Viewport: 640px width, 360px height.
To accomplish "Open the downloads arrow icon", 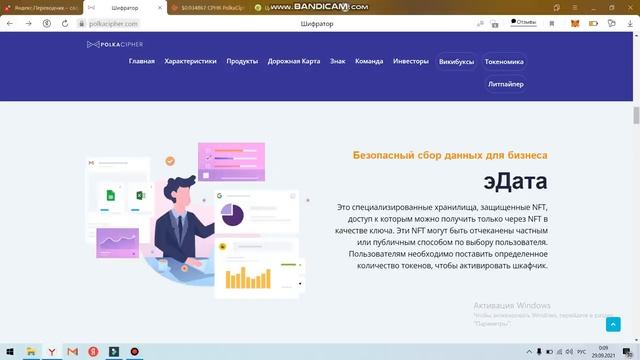I will pos(630,24).
